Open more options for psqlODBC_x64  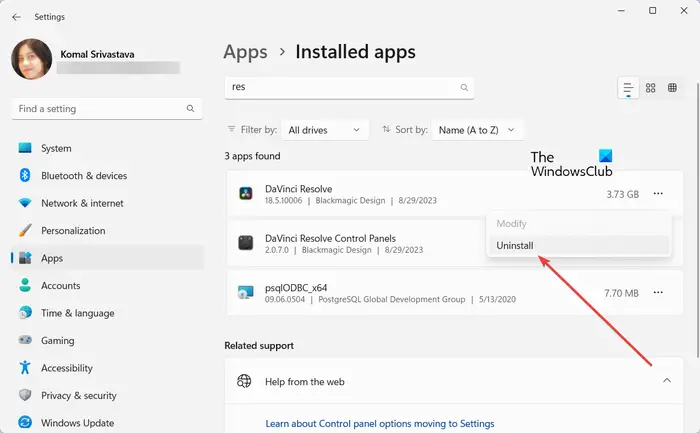tap(658, 293)
